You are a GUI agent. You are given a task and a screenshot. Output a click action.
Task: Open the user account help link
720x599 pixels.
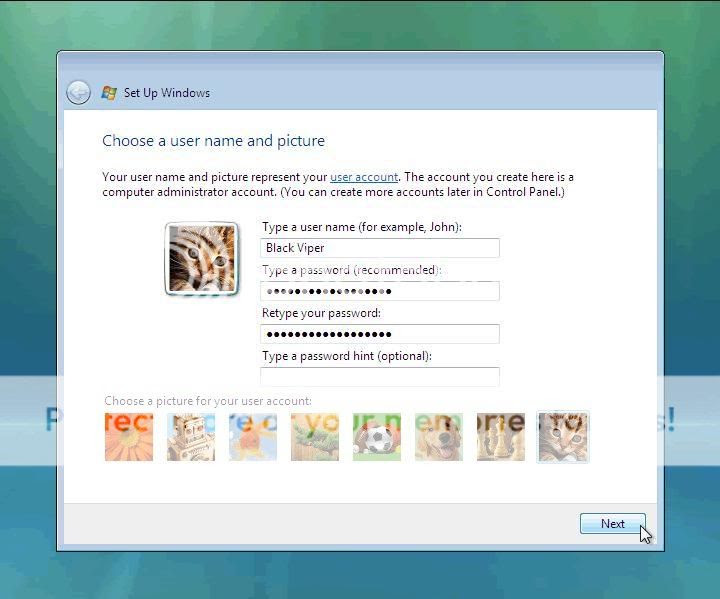coord(364,177)
